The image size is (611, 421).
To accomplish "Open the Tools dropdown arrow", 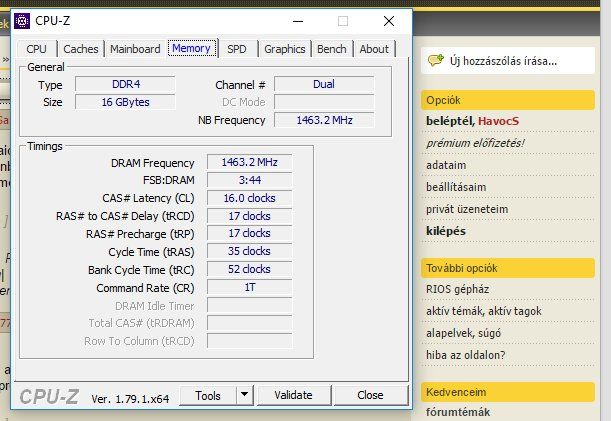I will coord(245,395).
